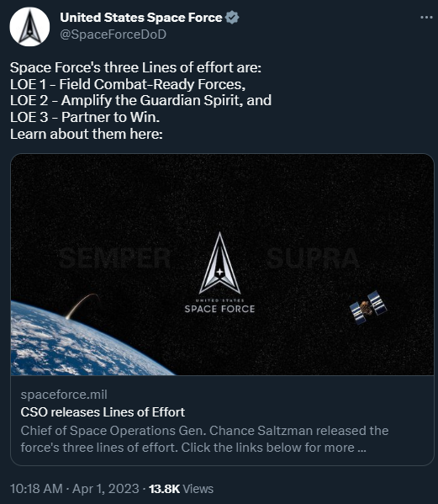Viewport: 438px width, 504px height.
Task: Click the SPACE FORCE wordmark in image
Action: (x=219, y=309)
